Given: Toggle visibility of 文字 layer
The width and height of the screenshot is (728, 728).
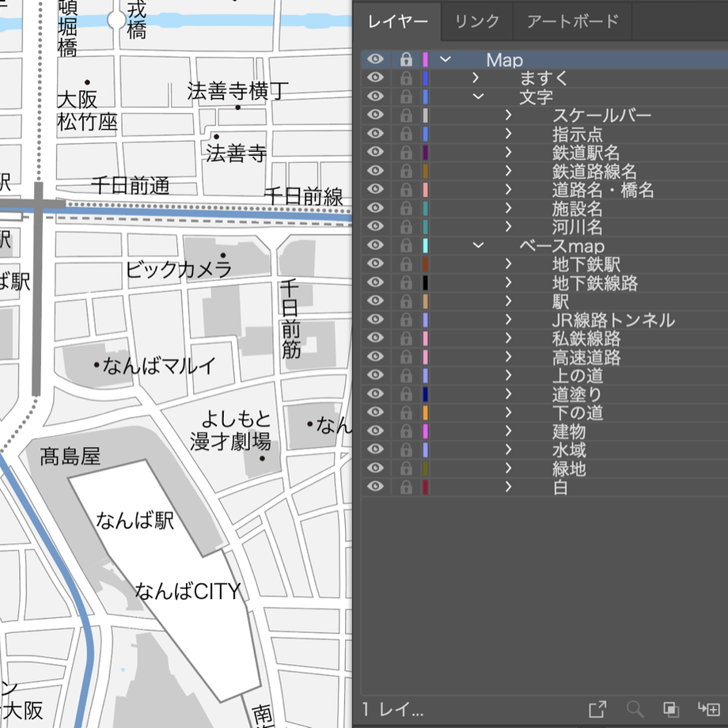Looking at the screenshot, I should coord(375,96).
